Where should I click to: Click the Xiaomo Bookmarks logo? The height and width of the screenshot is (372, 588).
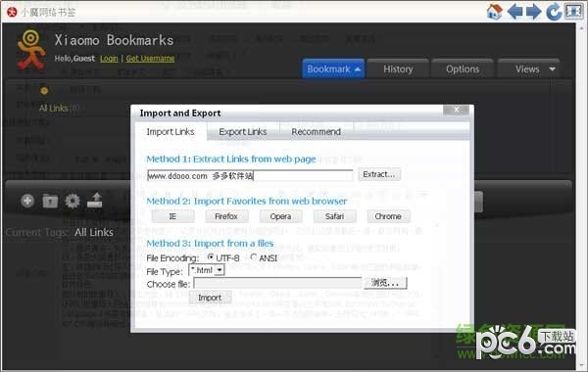[30, 50]
